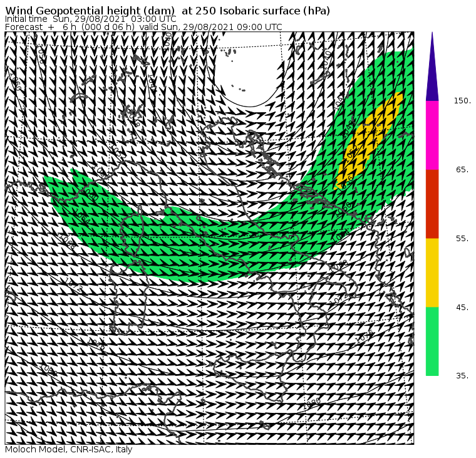The image size is (476, 458).
Task: Click the yellow 45–55 legend color band
Action: (432, 273)
